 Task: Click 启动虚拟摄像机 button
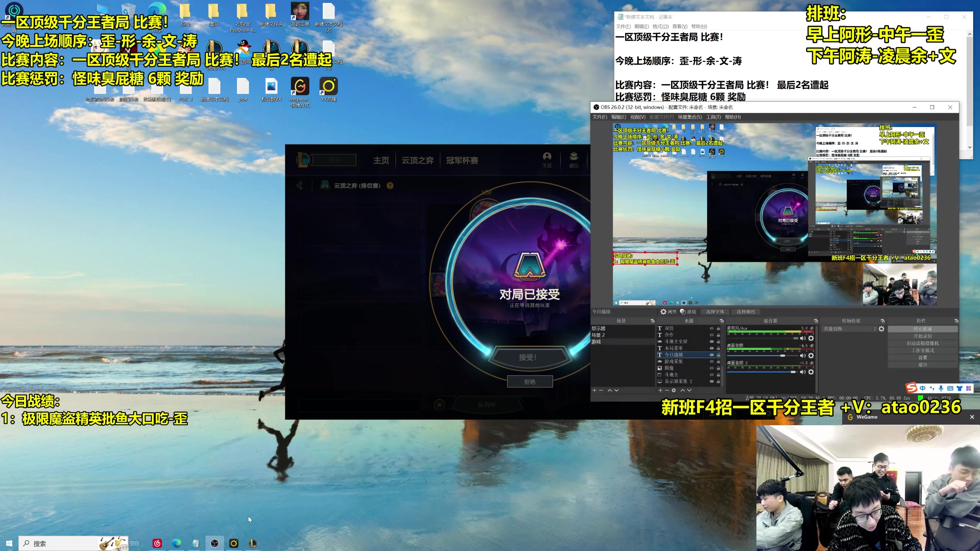(923, 343)
